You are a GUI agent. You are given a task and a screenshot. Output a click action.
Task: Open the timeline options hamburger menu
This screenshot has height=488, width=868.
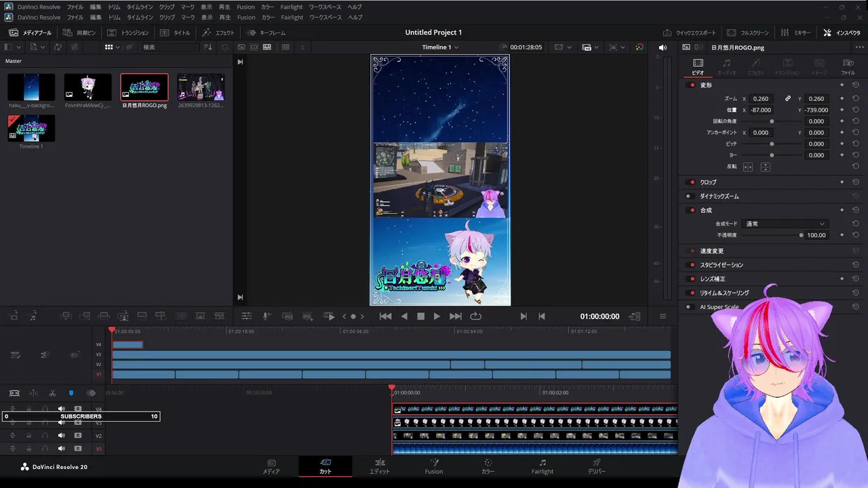[x=663, y=317]
